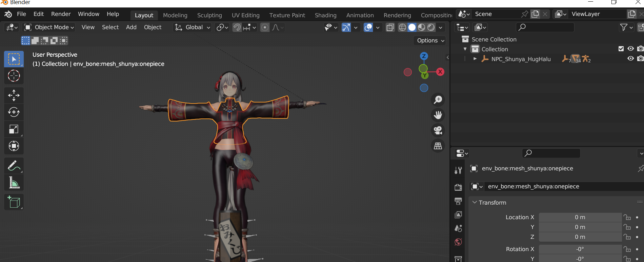Click the red X axis on gizmo

click(440, 72)
